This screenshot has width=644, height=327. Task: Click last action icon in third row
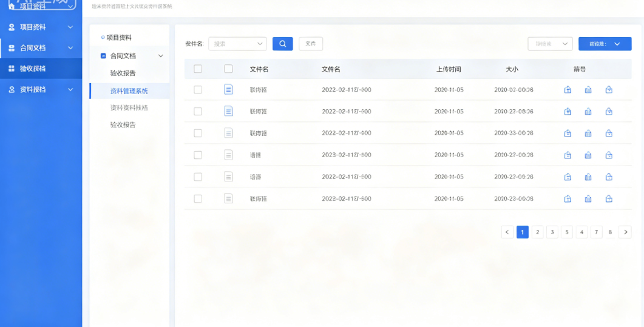coord(609,133)
